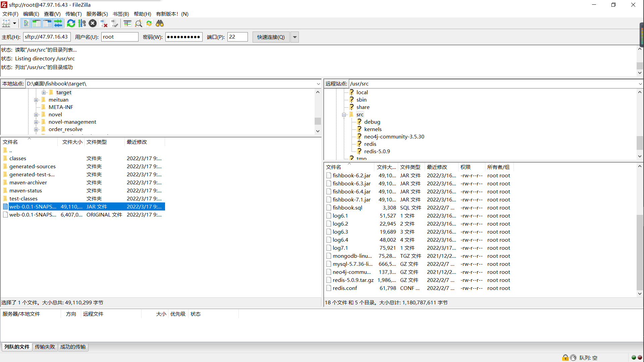Expand the meituan folder in local tree
Viewport: 644px width, 362px height.
coord(36,100)
